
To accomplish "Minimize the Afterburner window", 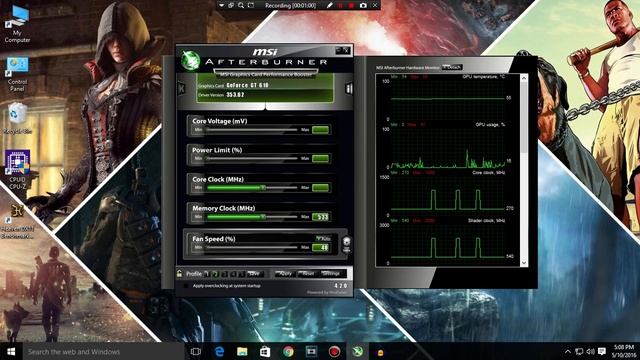I will tap(339, 50).
